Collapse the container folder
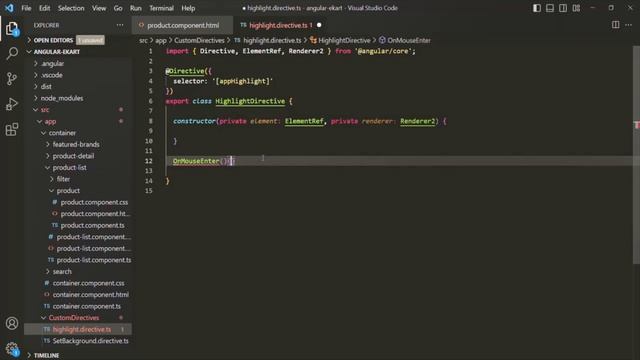Image resolution: width=640 pixels, height=360 pixels. click(x=62, y=133)
